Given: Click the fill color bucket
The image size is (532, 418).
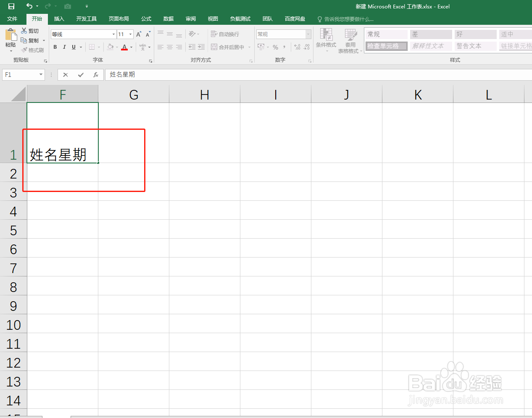Looking at the screenshot, I should pyautogui.click(x=110, y=47).
